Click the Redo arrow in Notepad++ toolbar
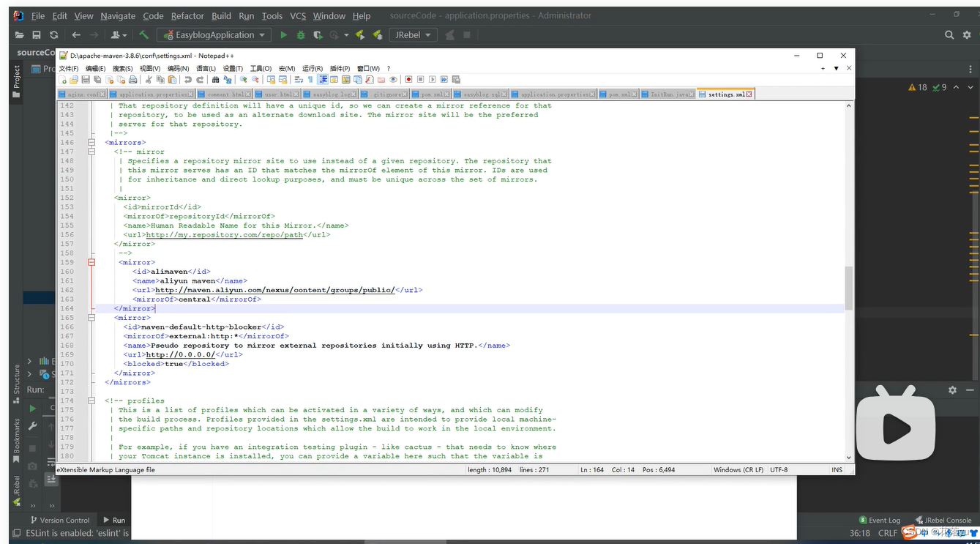The height and width of the screenshot is (544, 980). [200, 79]
